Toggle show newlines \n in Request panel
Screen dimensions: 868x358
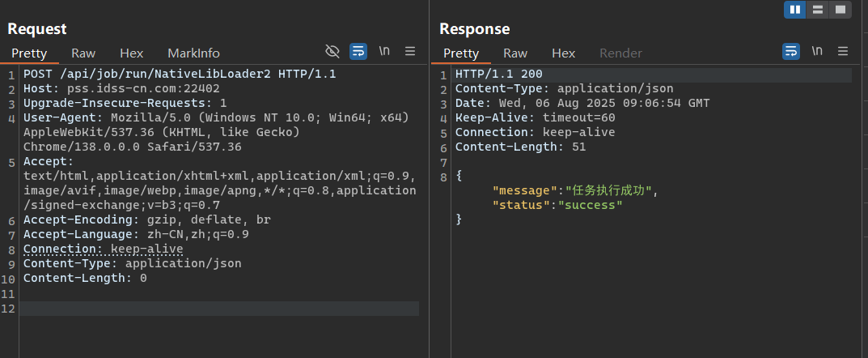click(384, 51)
